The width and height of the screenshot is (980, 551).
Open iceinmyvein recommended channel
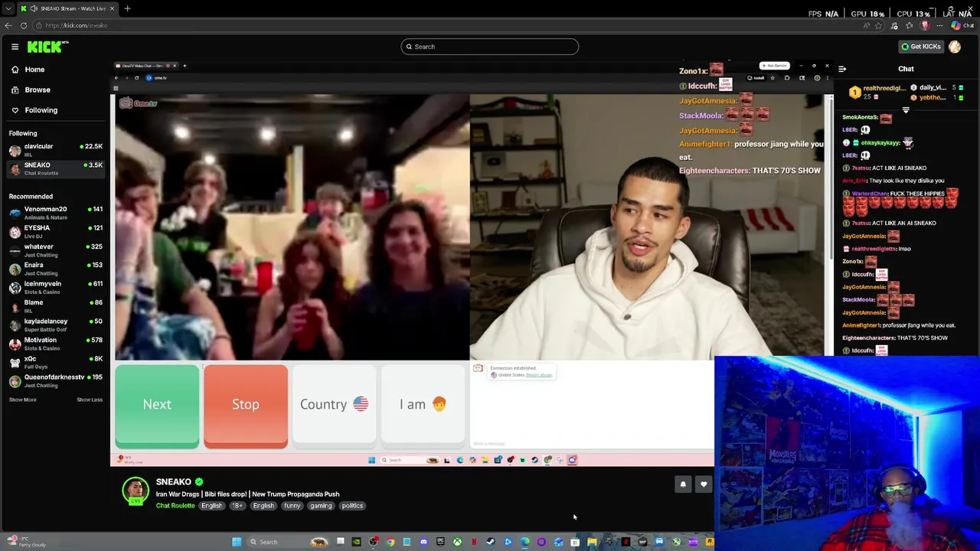pyautogui.click(x=55, y=287)
